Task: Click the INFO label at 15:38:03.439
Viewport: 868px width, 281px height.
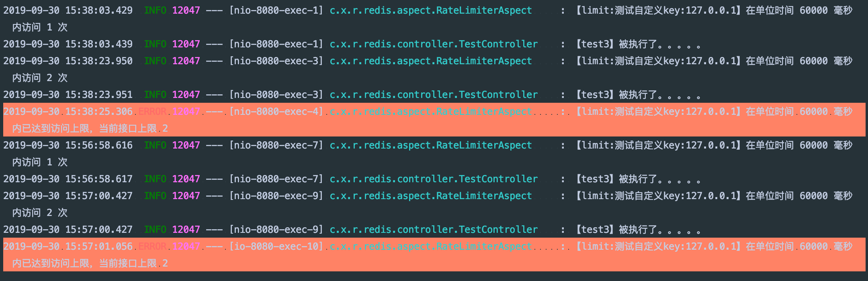Action: tap(155, 44)
